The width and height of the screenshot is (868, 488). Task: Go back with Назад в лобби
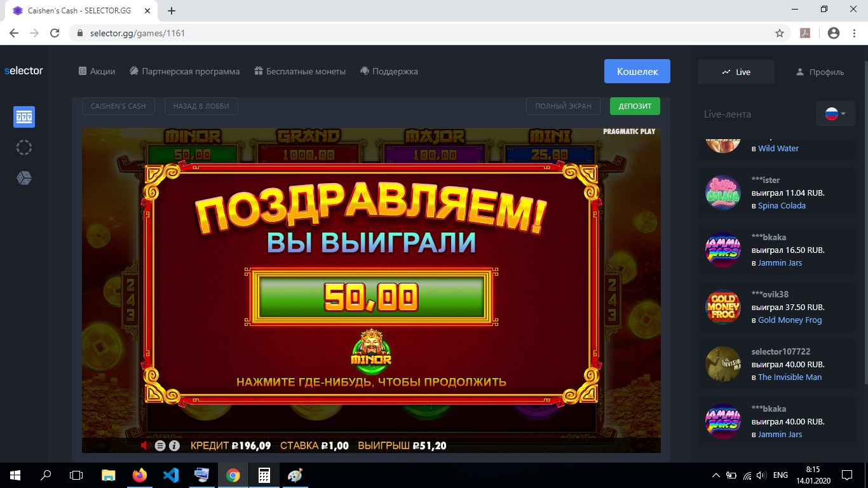coord(201,106)
